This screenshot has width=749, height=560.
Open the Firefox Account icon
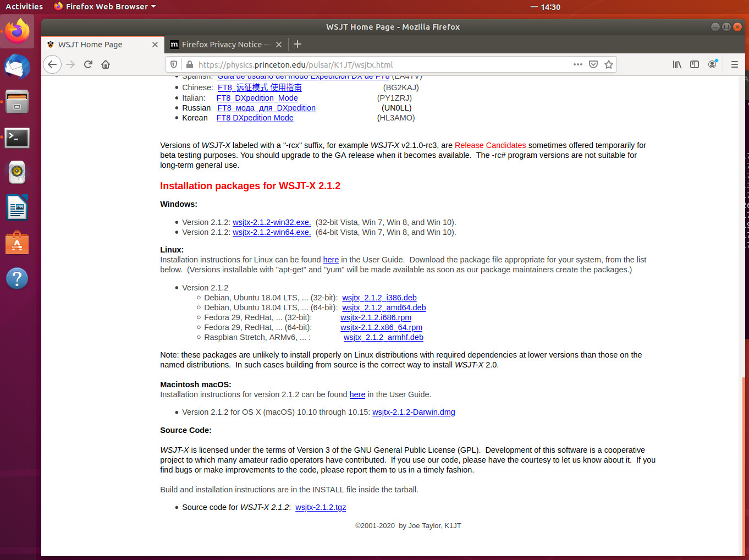point(712,64)
